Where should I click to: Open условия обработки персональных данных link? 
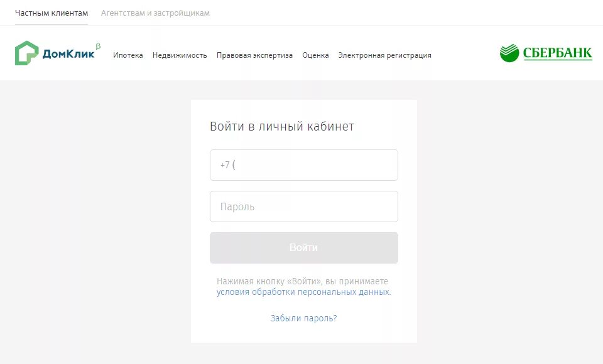[303, 292]
